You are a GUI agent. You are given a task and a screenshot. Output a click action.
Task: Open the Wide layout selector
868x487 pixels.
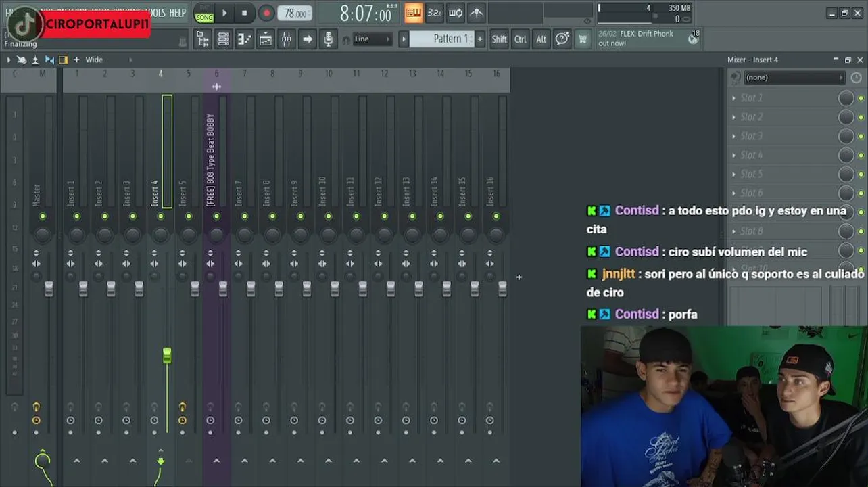[94, 60]
